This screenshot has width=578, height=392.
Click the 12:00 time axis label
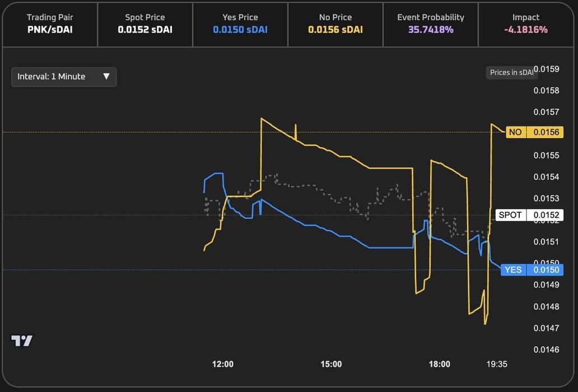click(x=223, y=364)
